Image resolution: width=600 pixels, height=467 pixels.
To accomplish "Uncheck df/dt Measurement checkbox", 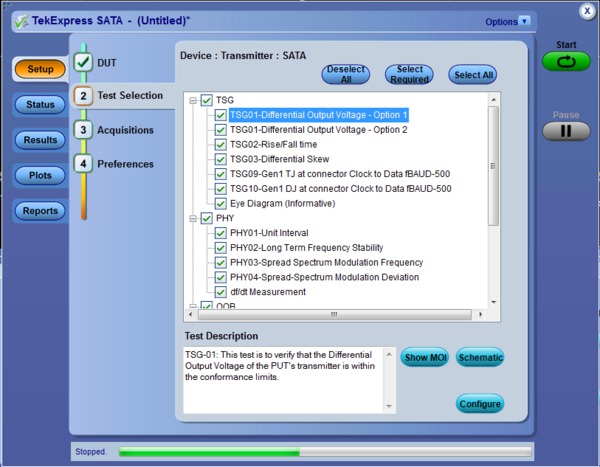I will click(220, 292).
